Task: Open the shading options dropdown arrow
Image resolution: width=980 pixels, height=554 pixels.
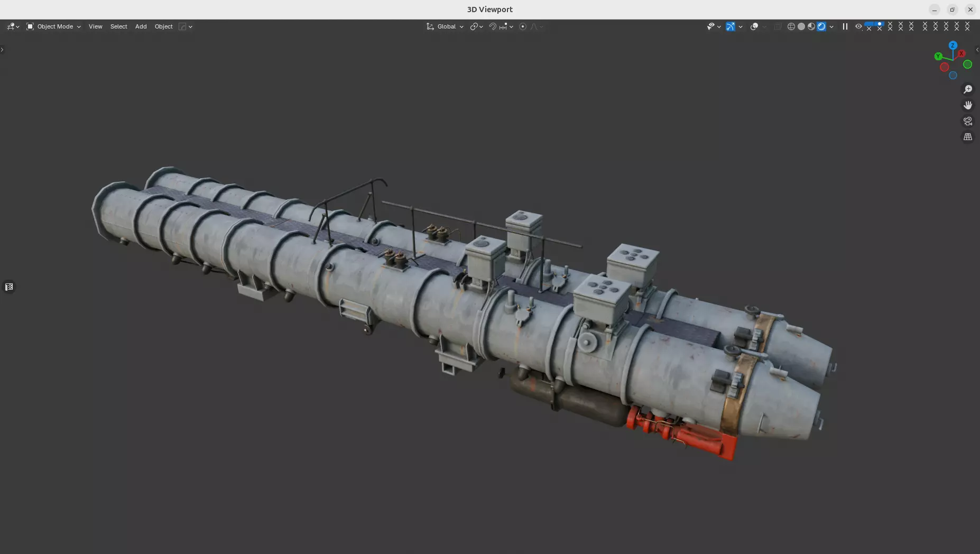Action: [831, 26]
